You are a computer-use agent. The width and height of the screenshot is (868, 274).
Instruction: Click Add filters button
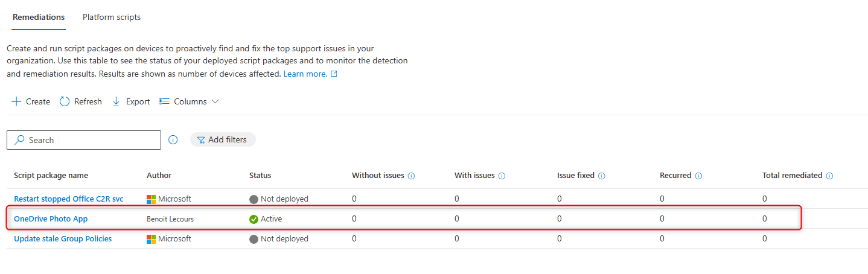tap(223, 139)
